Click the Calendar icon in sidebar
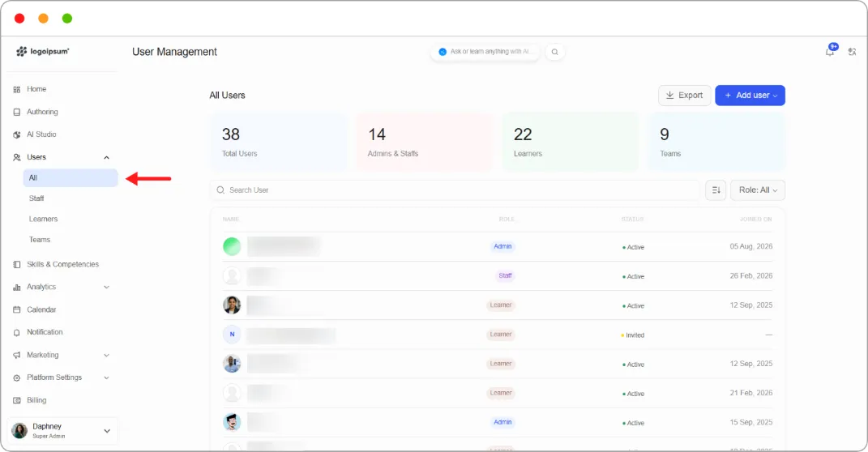 click(x=16, y=309)
